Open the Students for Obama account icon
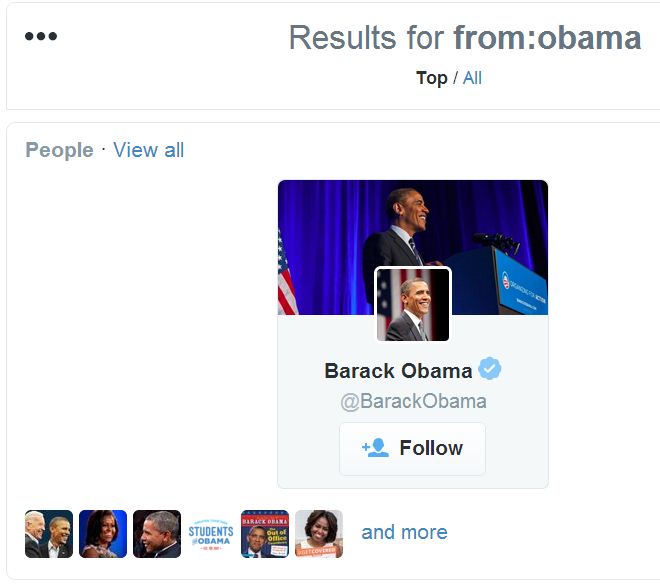Viewport: 660px width, 585px height. tap(211, 534)
